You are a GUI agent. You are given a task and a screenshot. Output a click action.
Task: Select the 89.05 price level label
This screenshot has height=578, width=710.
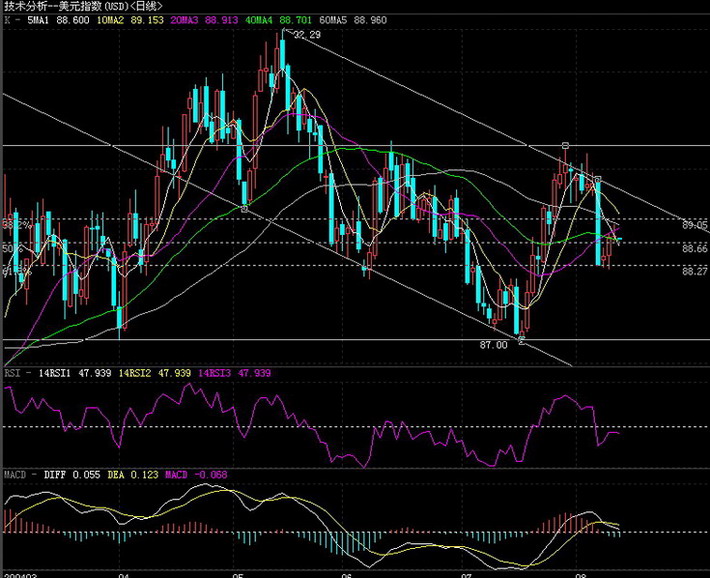[x=695, y=225]
